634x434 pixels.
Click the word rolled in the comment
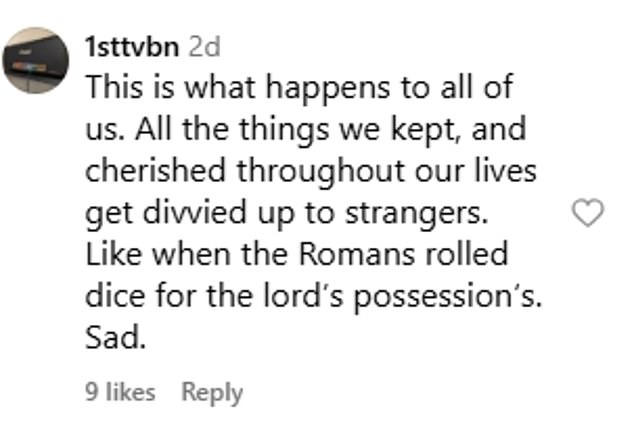click(x=470, y=254)
